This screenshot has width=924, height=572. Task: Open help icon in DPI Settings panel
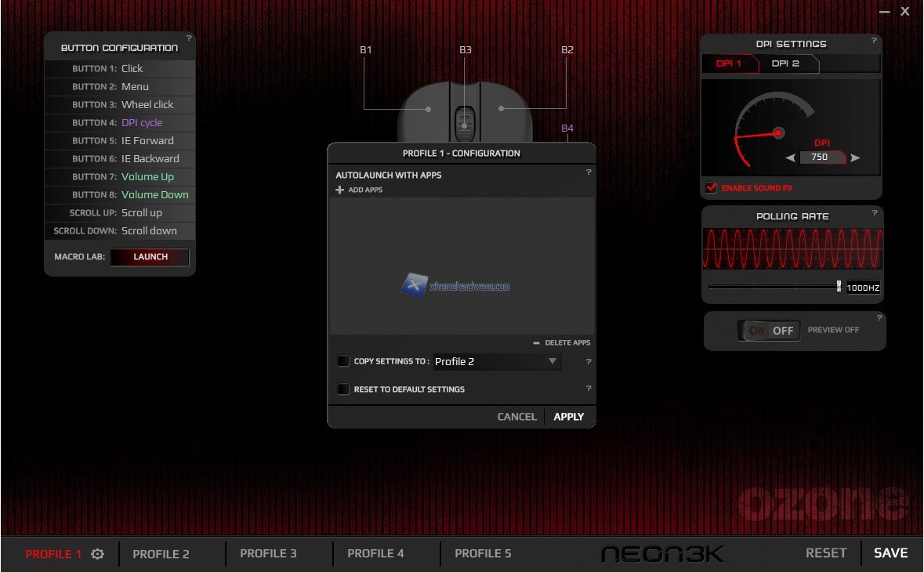(x=875, y=38)
